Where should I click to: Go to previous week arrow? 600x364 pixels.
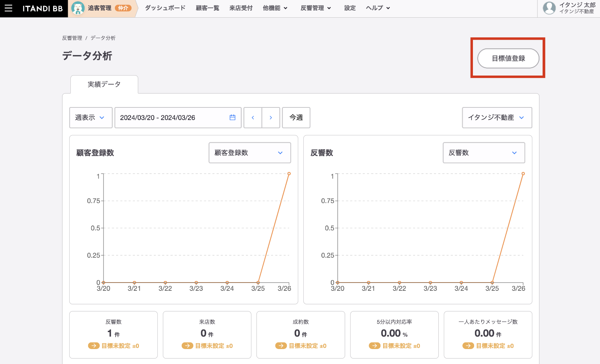coord(253,118)
